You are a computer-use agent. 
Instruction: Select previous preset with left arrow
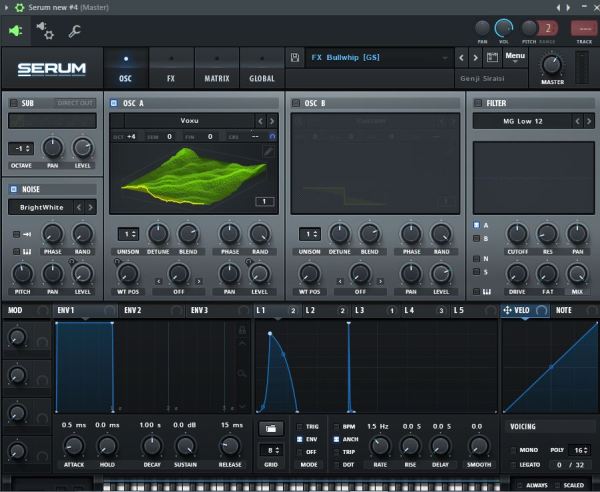(461, 58)
